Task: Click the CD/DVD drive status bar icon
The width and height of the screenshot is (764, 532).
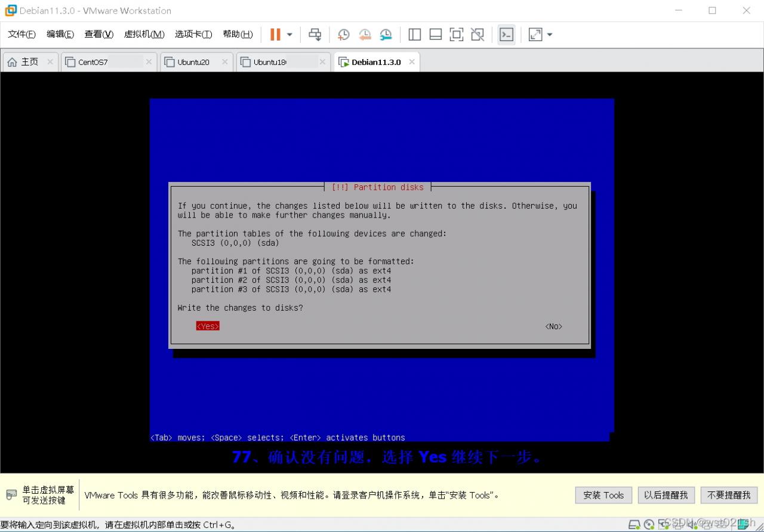Action: (649, 525)
